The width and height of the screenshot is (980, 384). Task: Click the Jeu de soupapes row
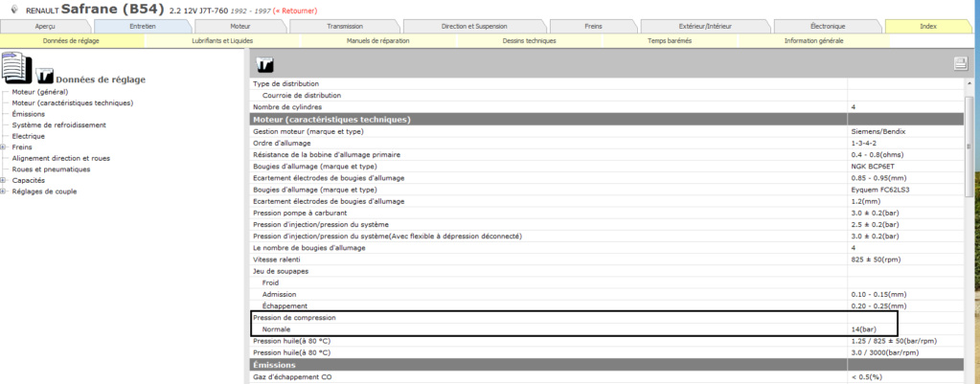pyautogui.click(x=607, y=271)
